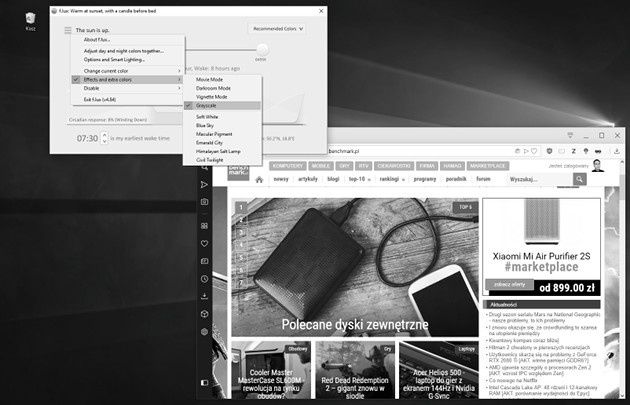Viewport: 630px width, 405px height.
Task: Go to artykuły link
Action: pyautogui.click(x=308, y=179)
